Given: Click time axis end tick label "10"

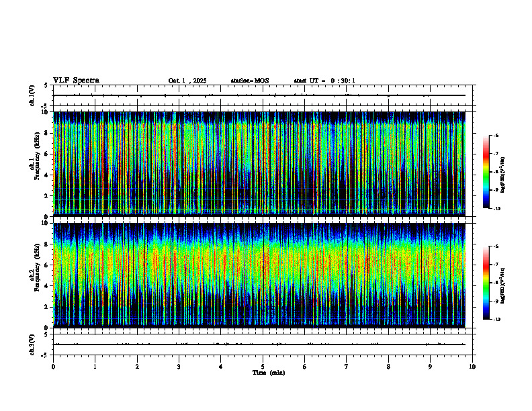Looking at the screenshot, I should (472, 367).
